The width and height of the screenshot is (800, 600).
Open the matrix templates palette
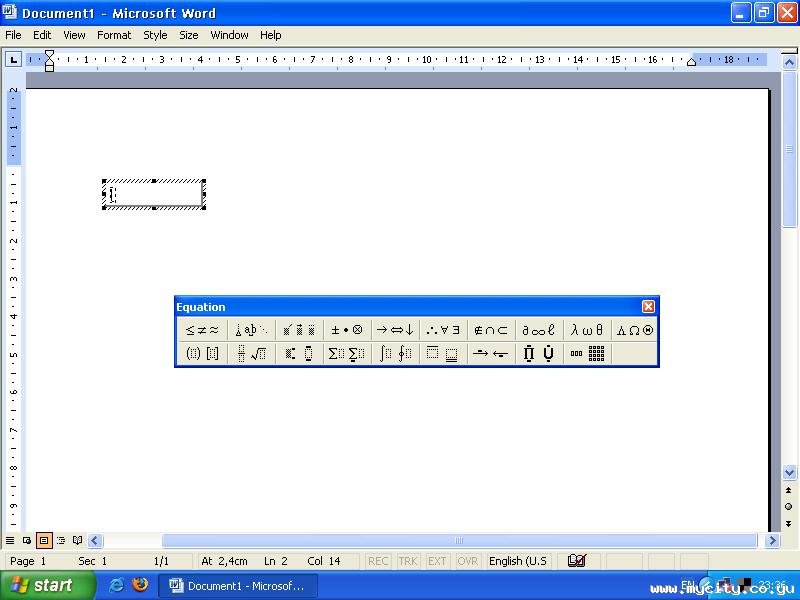(587, 353)
